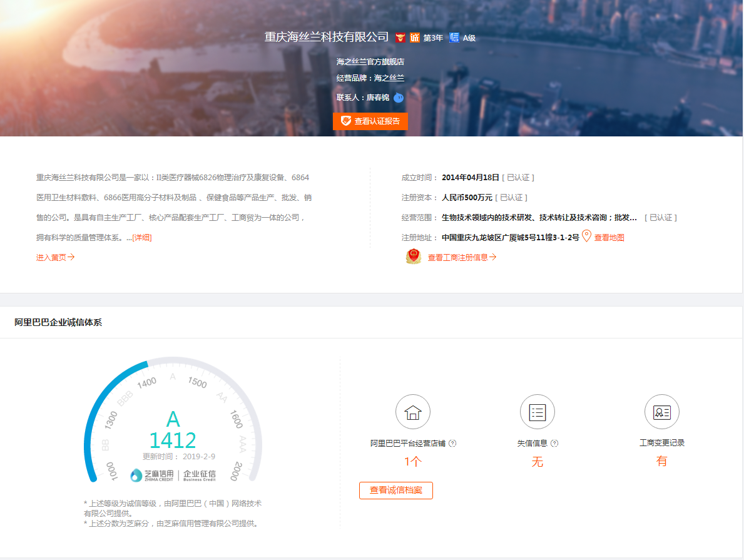The image size is (744, 560).
Task: Click the Alibaba platform store house icon
Action: pyautogui.click(x=412, y=412)
